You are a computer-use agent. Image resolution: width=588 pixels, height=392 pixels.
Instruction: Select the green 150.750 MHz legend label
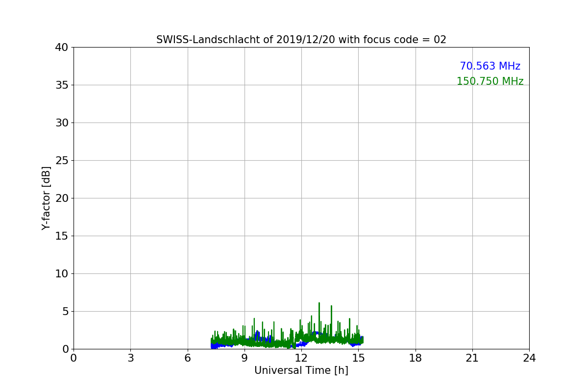tap(490, 81)
